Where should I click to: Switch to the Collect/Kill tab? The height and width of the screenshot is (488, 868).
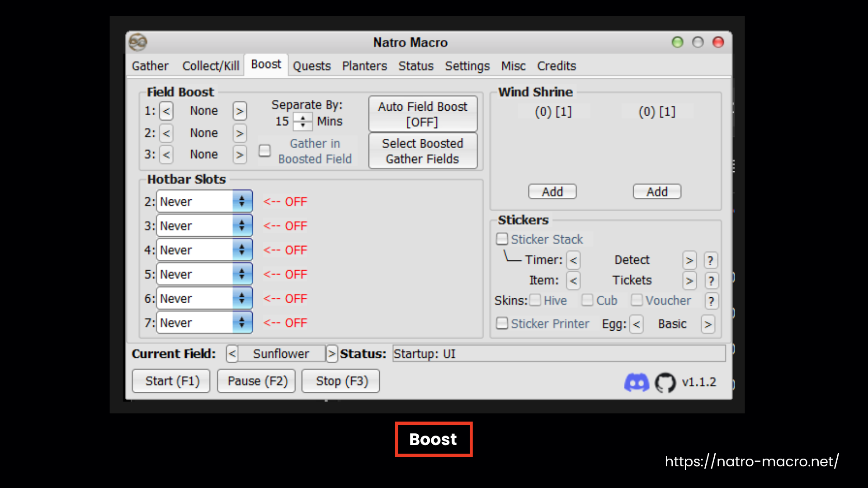click(x=211, y=66)
